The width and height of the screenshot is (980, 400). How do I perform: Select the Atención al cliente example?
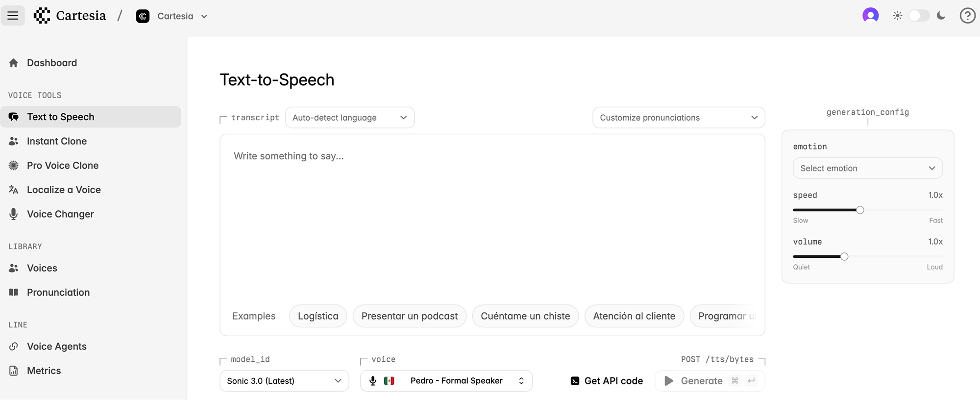(634, 316)
